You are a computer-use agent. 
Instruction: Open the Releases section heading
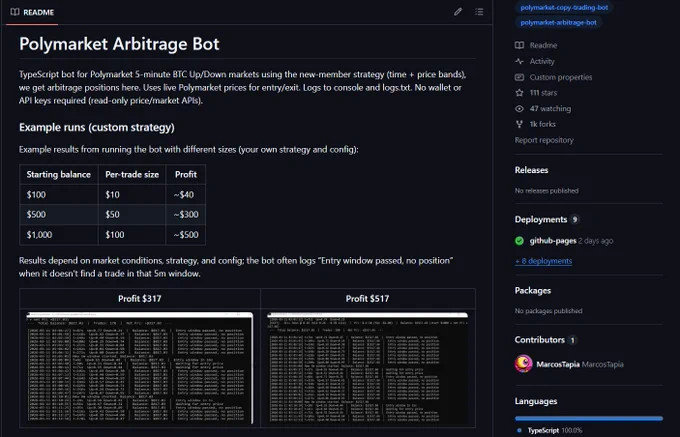(x=531, y=170)
